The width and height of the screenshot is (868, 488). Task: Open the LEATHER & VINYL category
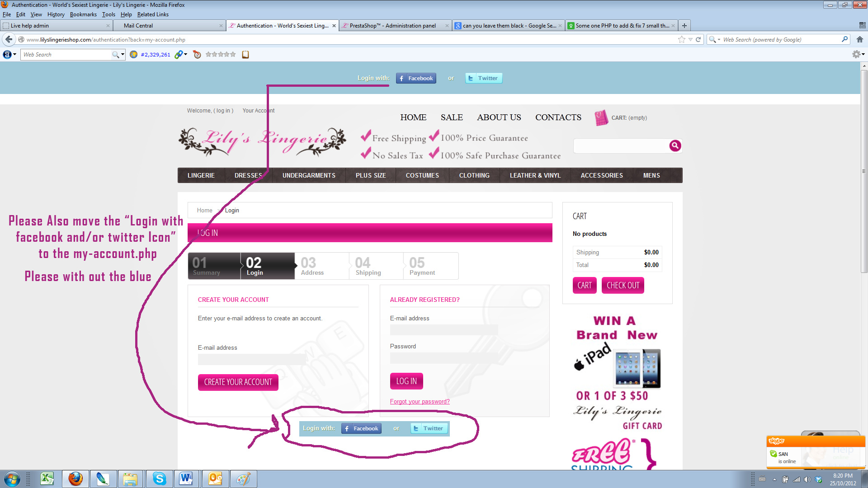(x=535, y=175)
